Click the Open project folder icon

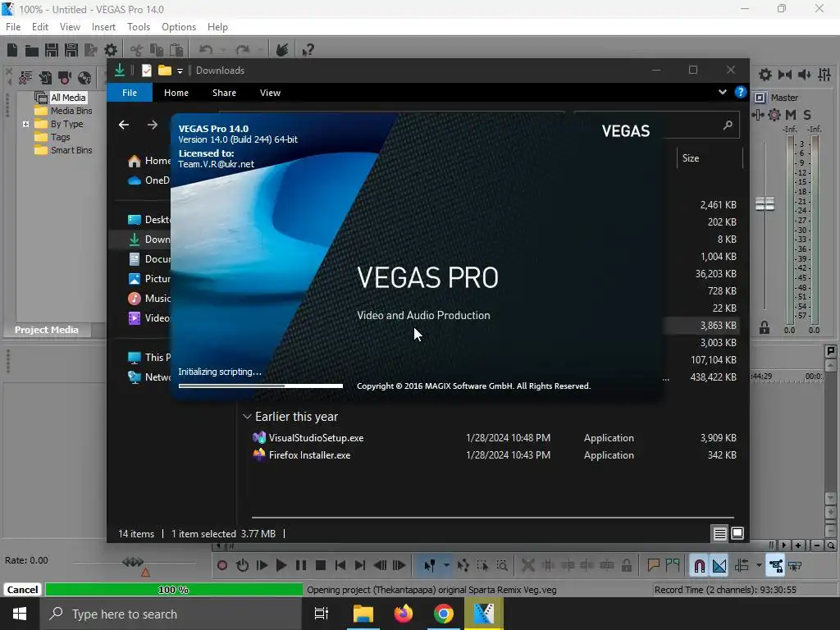coord(32,50)
